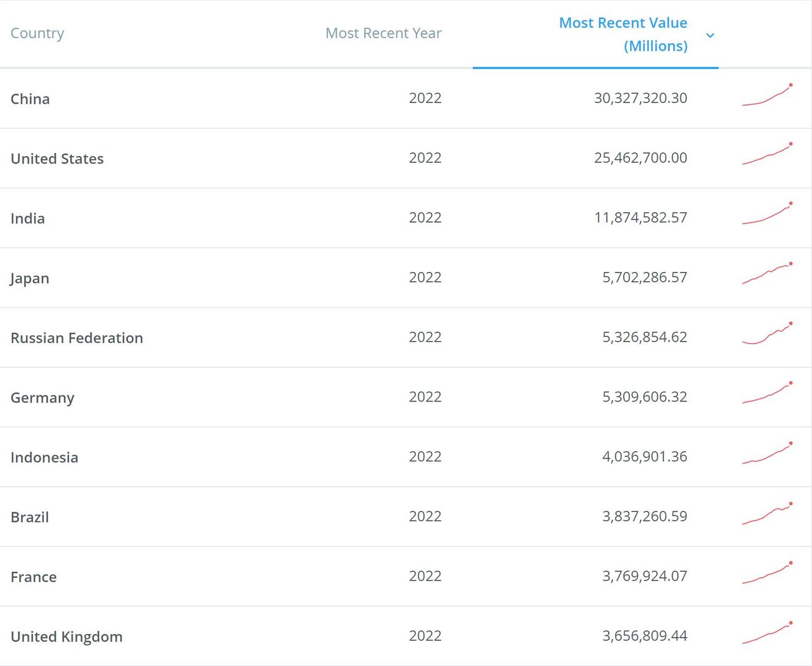812x666 pixels.
Task: View France's sparkline trend chart
Action: tap(767, 572)
